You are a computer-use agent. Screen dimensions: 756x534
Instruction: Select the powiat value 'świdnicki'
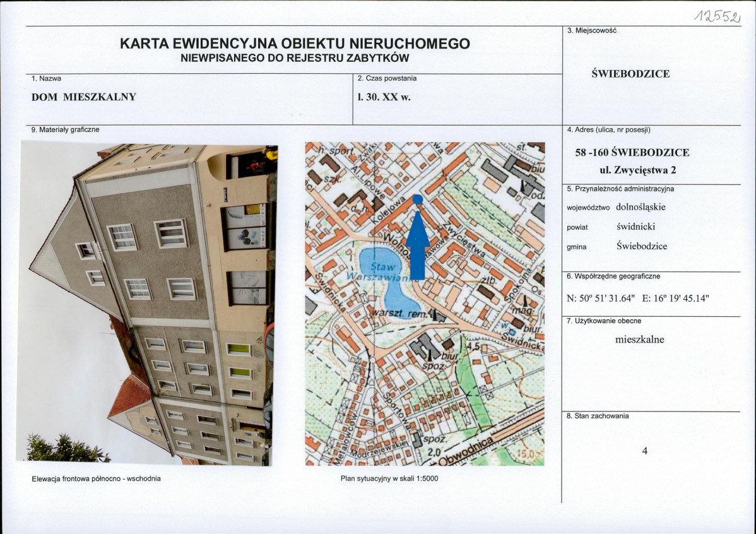(635, 226)
